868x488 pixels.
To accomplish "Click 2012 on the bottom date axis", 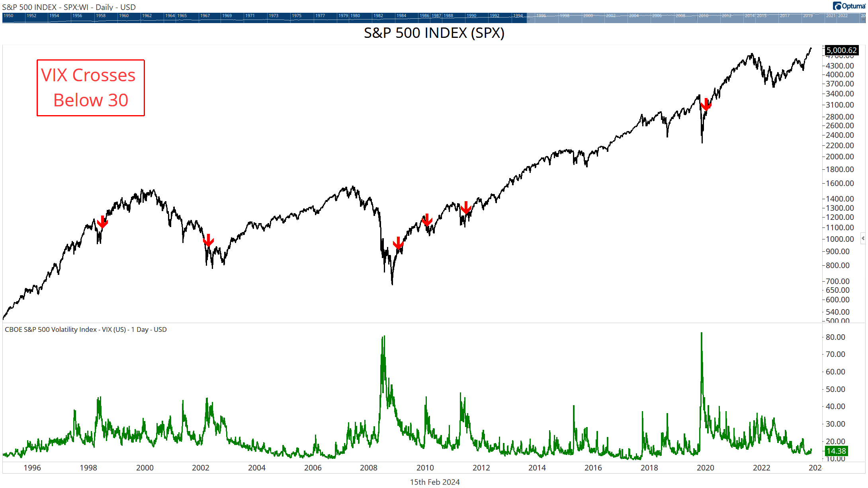I will pyautogui.click(x=481, y=468).
